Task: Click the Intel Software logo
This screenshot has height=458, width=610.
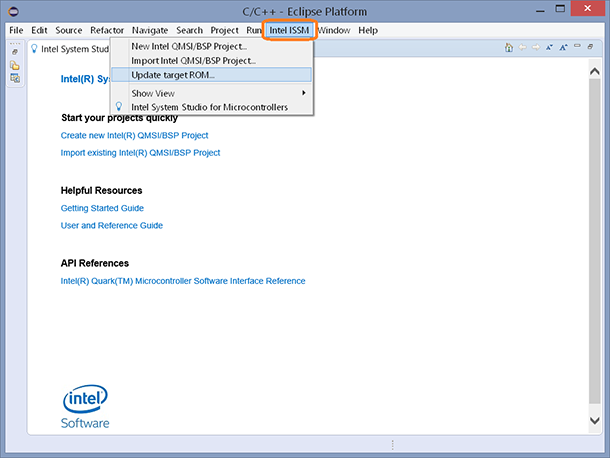Action: (x=85, y=407)
